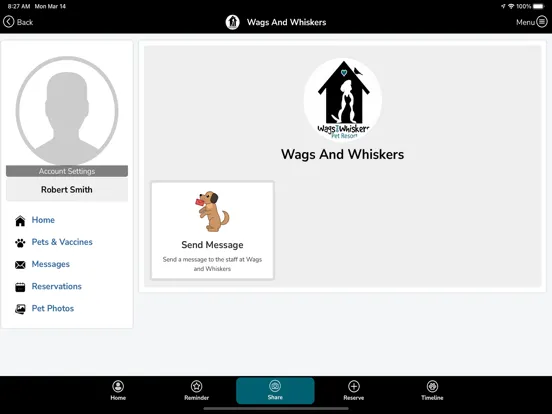Click the Wi-Fi icon in status bar
Screen dimensions: 552x414
[x=511, y=6]
